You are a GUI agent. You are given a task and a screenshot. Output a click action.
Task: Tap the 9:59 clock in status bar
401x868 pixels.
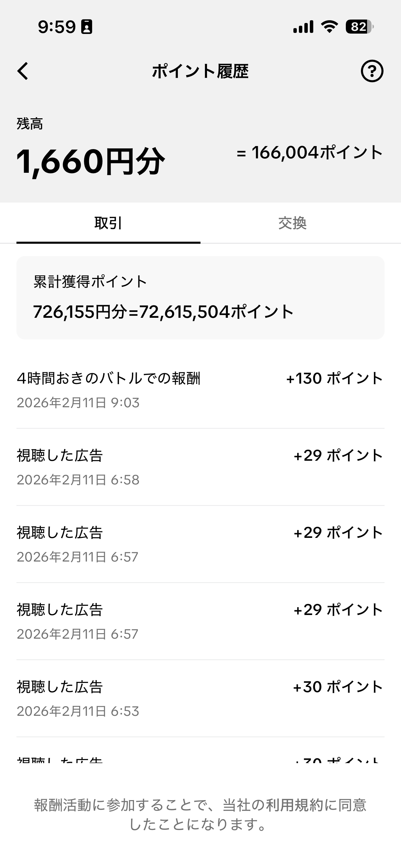coord(57,27)
